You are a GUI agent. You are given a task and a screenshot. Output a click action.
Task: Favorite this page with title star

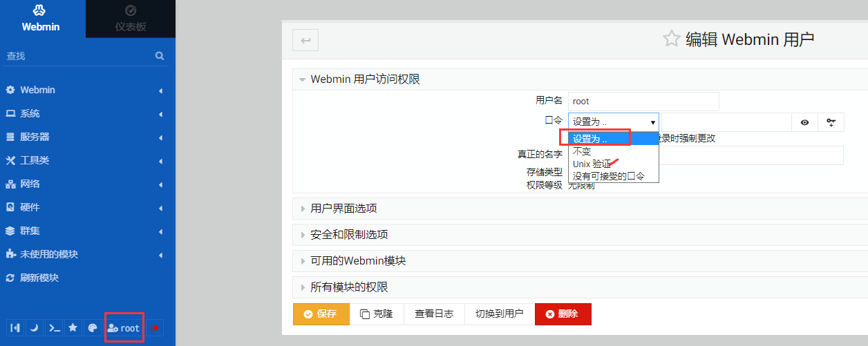671,39
